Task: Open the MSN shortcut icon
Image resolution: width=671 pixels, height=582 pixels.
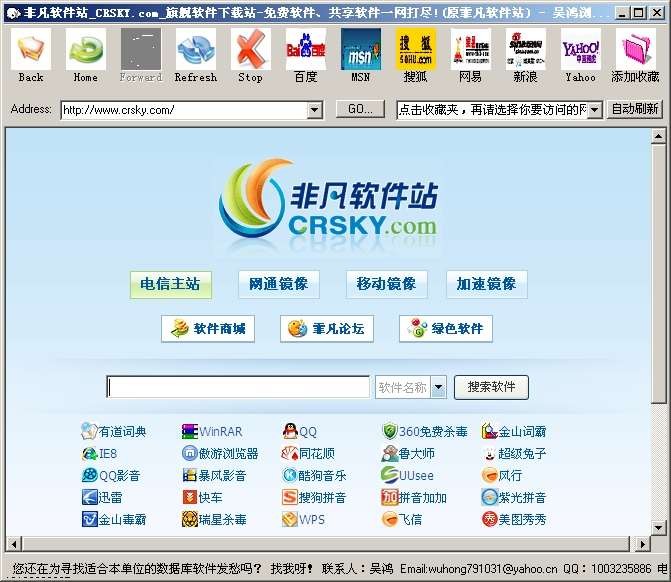Action: coord(361,49)
